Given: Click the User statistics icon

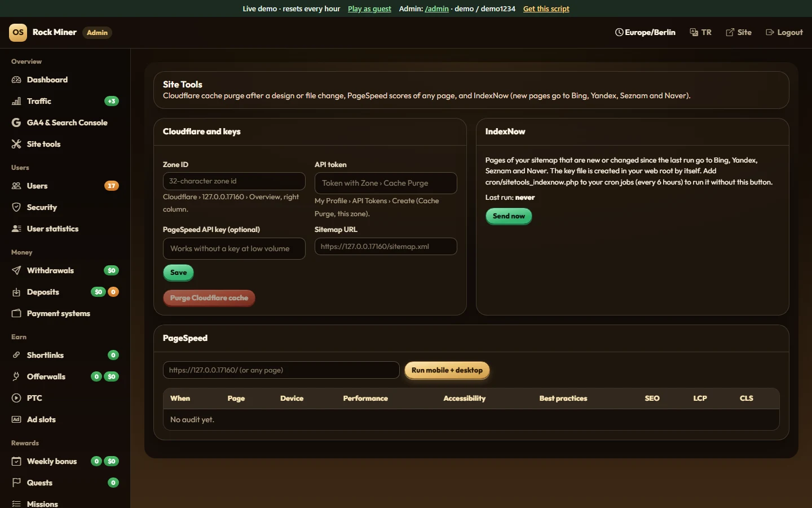Looking at the screenshot, I should pos(16,229).
